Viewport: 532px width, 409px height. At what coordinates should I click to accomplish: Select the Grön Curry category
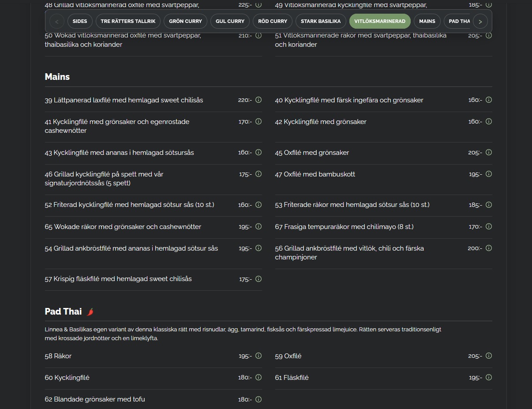185,21
